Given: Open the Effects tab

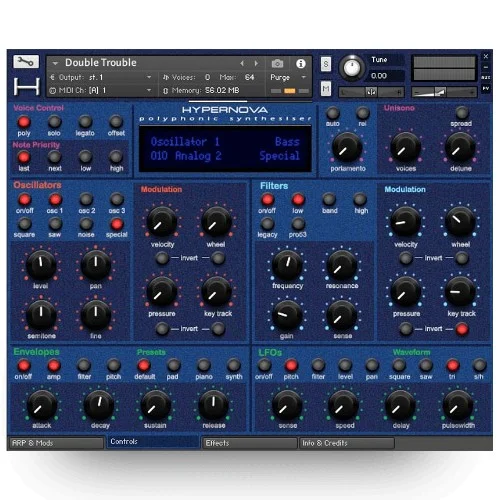Looking at the screenshot, I should point(250,443).
